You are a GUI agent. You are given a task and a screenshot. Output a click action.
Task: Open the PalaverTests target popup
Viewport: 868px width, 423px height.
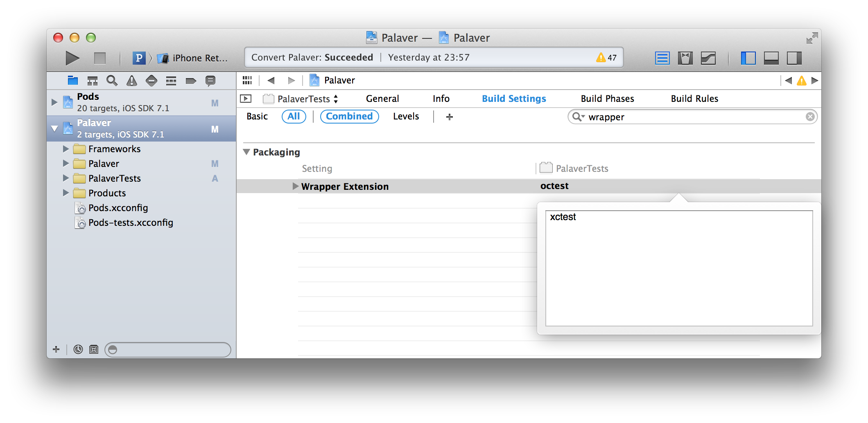click(301, 99)
